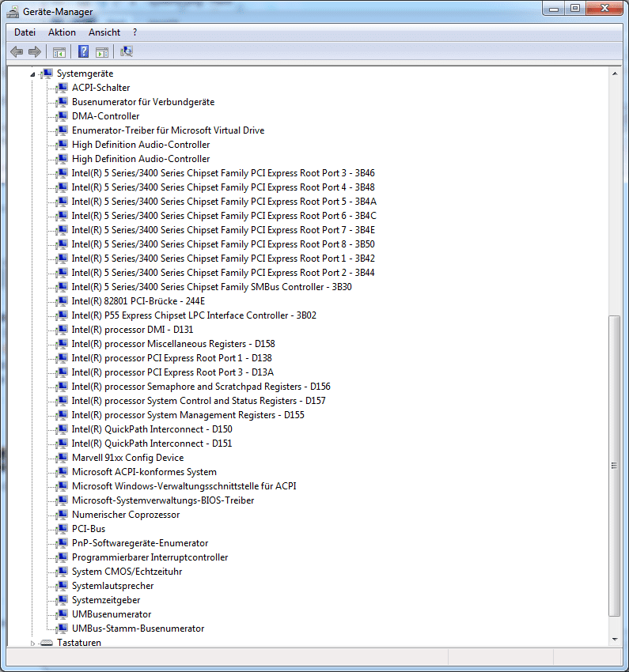Select System Management Registers - D155
629x672 pixels.
(x=188, y=414)
